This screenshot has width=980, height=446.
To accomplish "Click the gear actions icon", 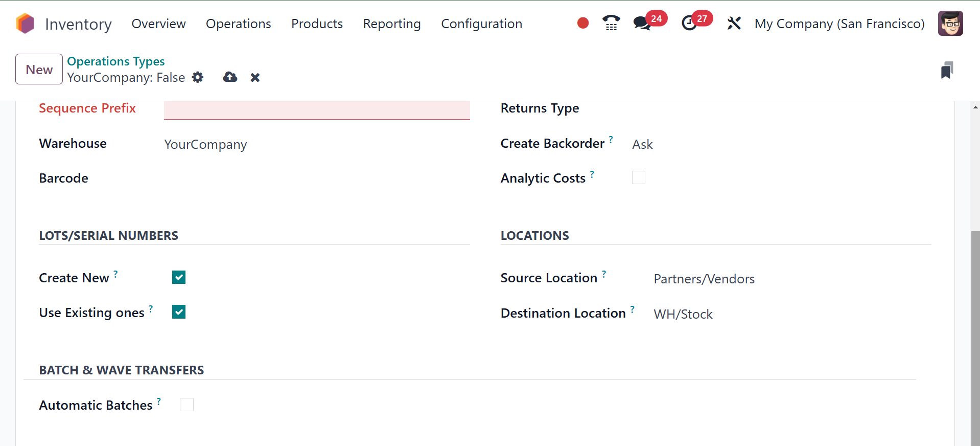I will click(x=198, y=77).
